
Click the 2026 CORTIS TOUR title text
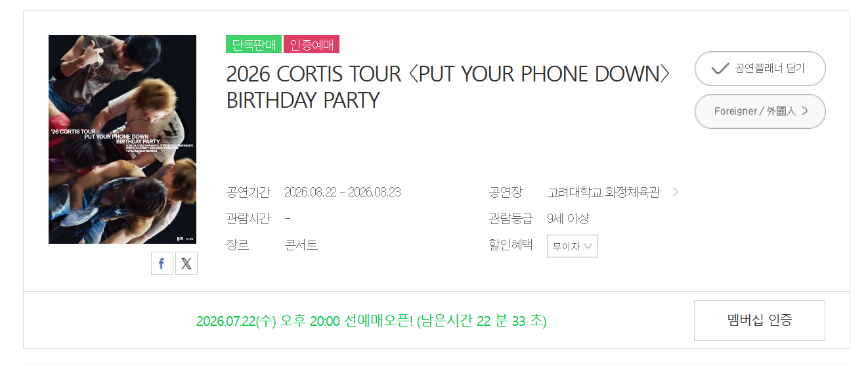pos(448,87)
